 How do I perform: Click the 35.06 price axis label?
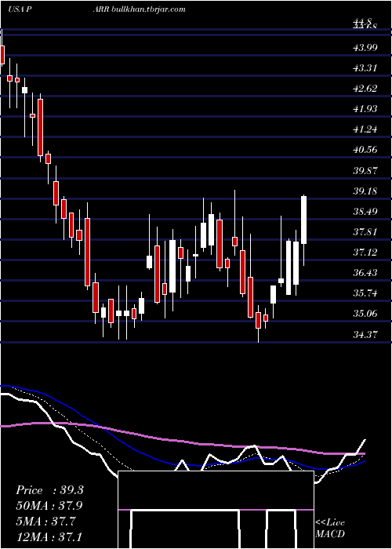click(x=365, y=314)
